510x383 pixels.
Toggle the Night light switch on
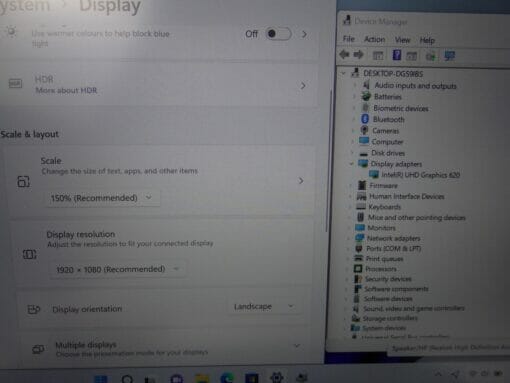[278, 34]
